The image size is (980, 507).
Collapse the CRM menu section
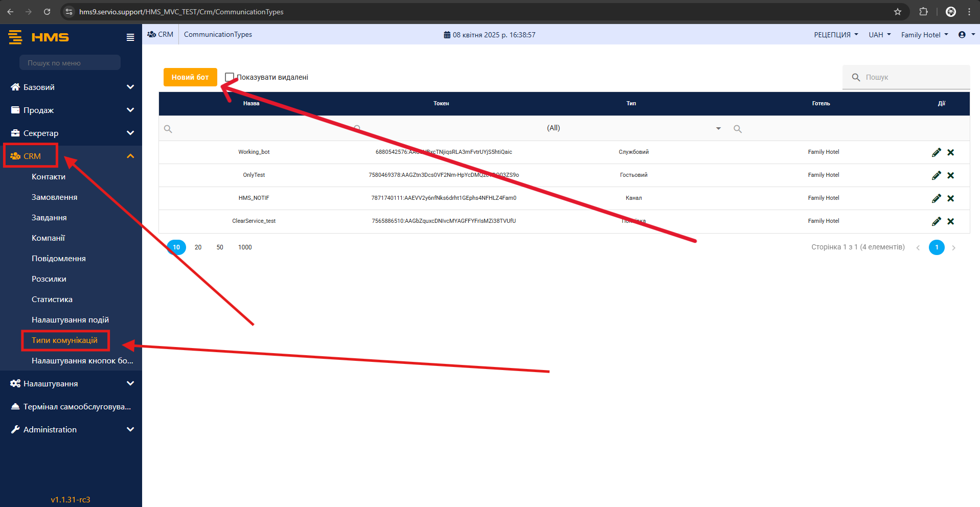130,156
